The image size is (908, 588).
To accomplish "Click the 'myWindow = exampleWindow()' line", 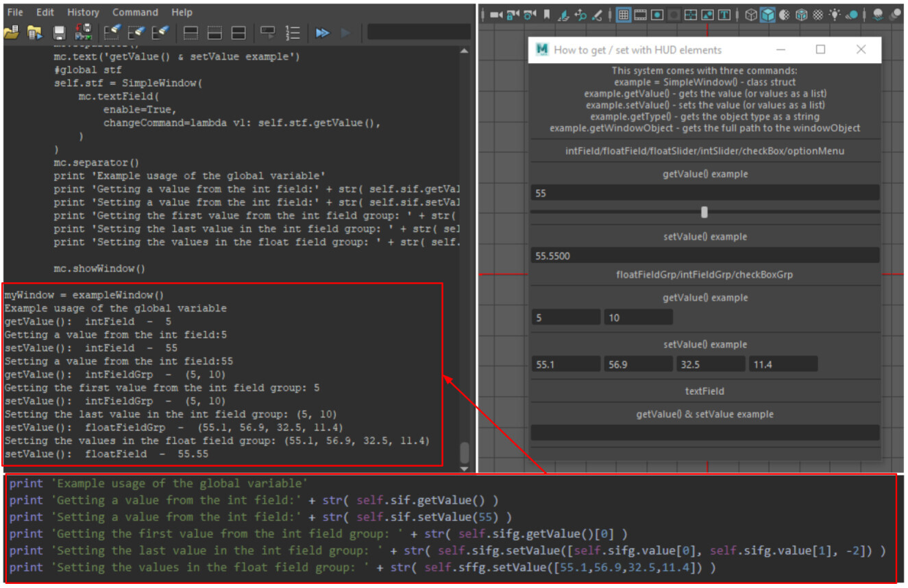I will [x=84, y=295].
